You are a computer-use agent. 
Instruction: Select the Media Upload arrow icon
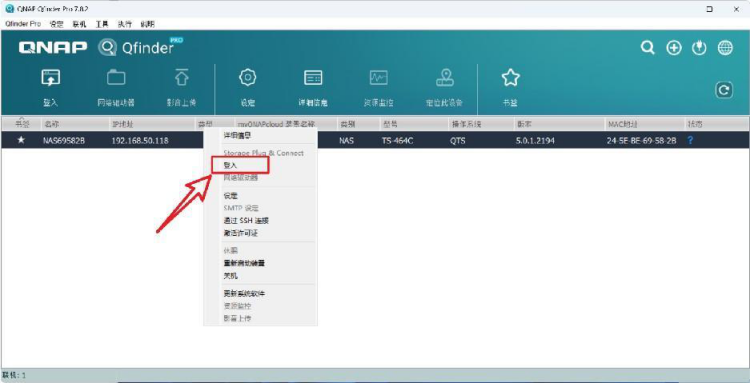[181, 77]
